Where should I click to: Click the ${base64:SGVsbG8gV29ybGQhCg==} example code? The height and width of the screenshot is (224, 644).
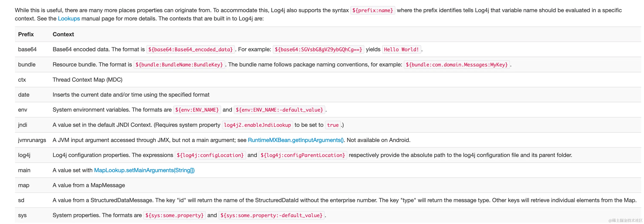318,49
